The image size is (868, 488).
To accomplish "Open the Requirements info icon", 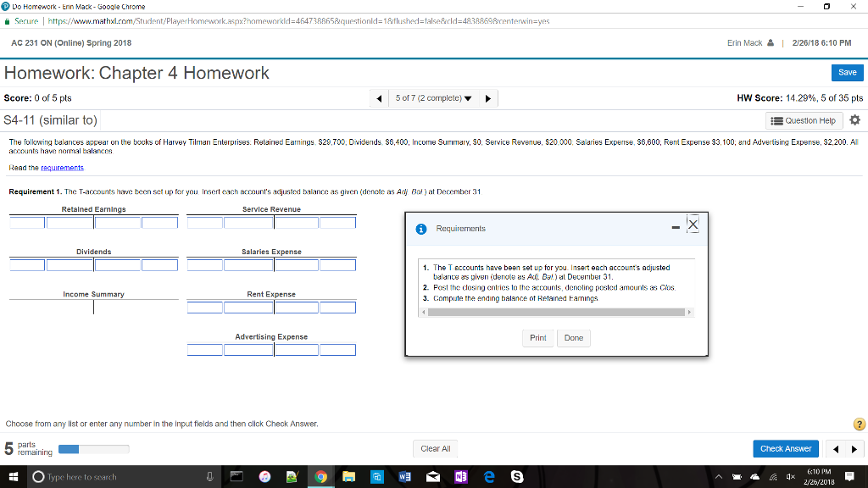I will [x=422, y=228].
